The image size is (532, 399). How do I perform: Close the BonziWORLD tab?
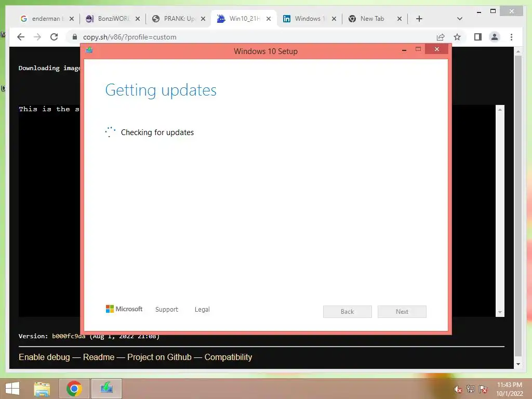(137, 19)
